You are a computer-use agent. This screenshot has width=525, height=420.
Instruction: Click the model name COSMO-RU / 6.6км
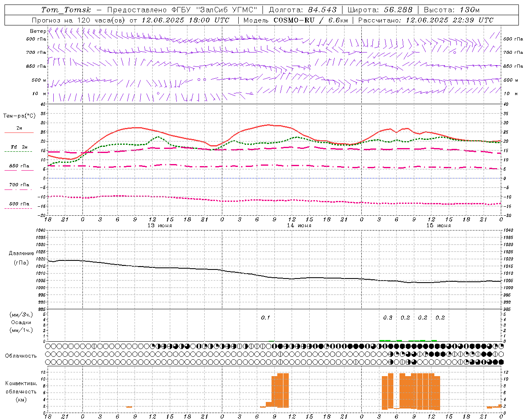click(311, 20)
